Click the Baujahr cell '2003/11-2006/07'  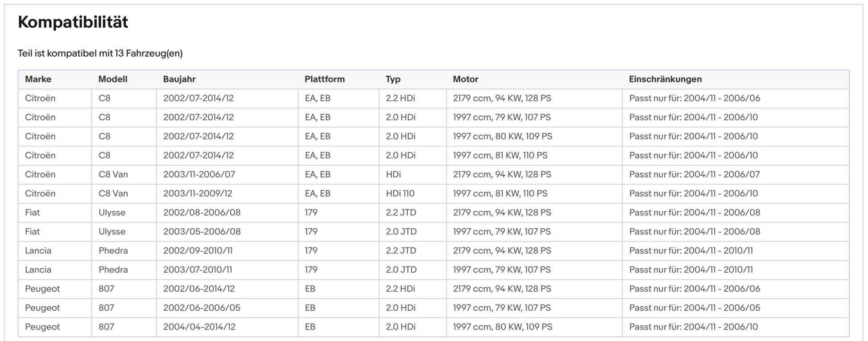(x=199, y=174)
